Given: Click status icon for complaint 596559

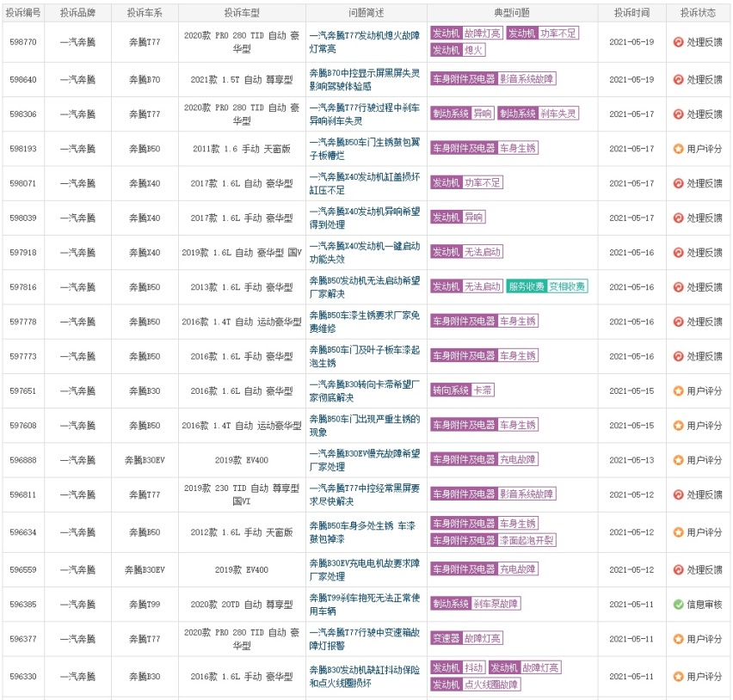Looking at the screenshot, I should coord(678,569).
